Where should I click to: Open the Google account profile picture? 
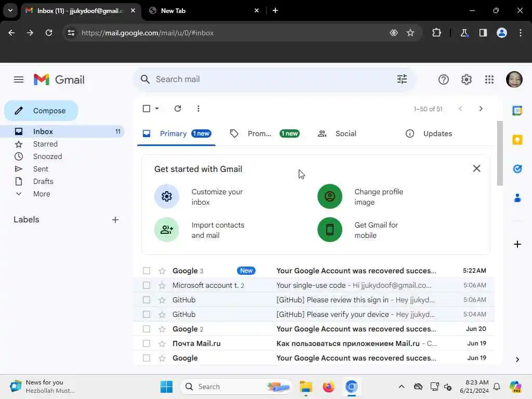[514, 79]
